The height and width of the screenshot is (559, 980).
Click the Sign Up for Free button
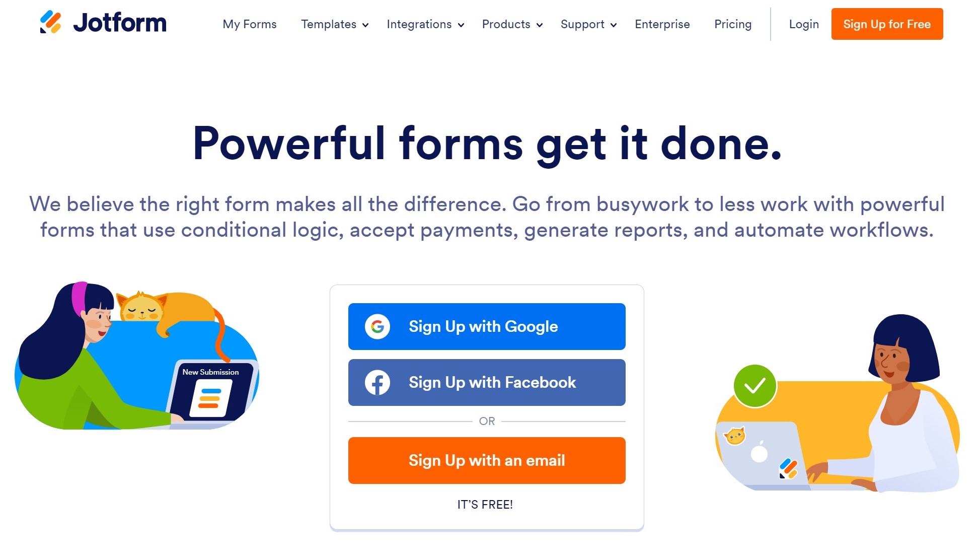coord(887,24)
